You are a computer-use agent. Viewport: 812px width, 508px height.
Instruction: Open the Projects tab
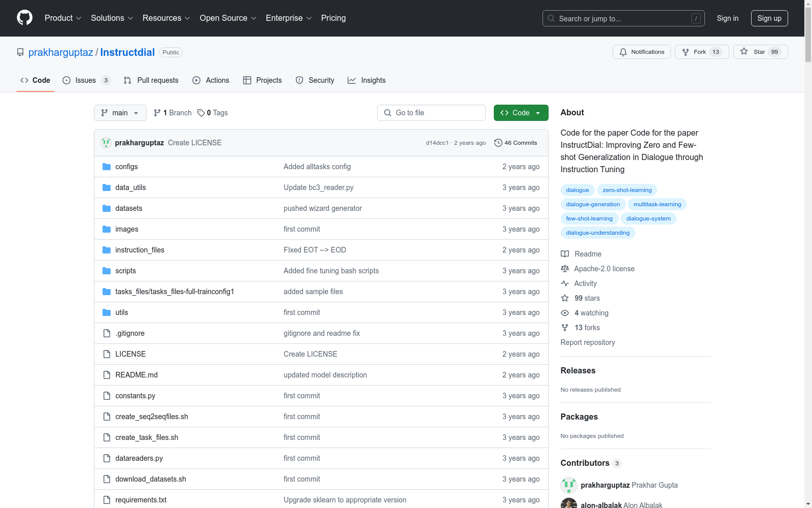262,80
